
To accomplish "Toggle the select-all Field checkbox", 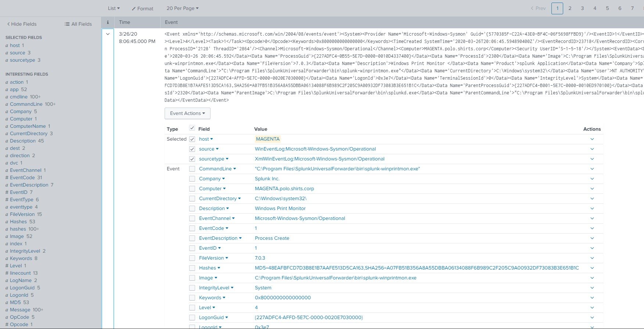I will (192, 128).
